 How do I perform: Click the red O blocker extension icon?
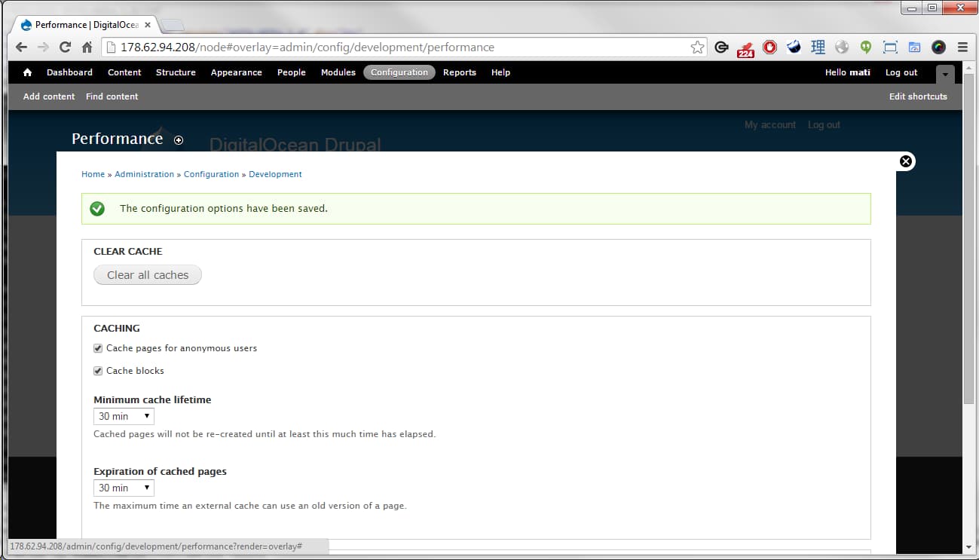point(769,47)
